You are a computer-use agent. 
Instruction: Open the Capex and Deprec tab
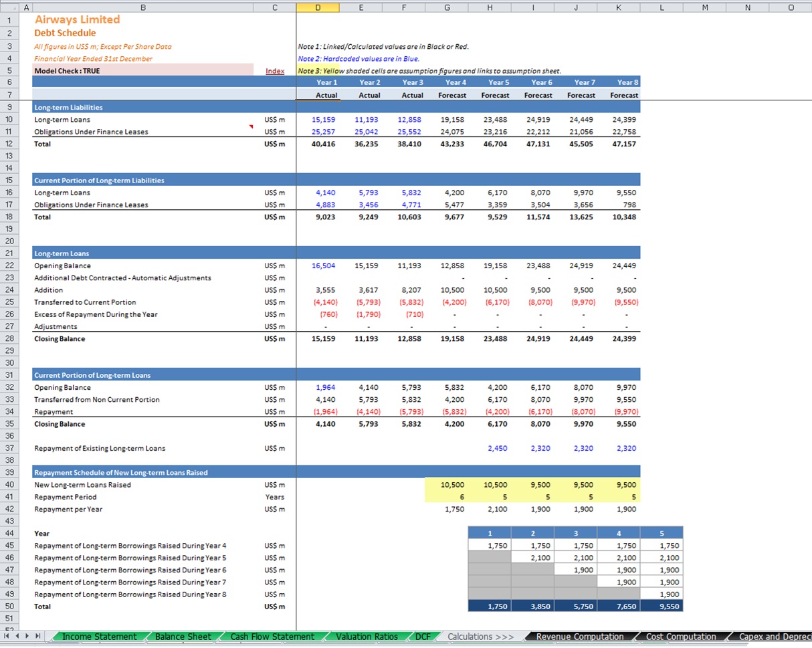coord(771,637)
